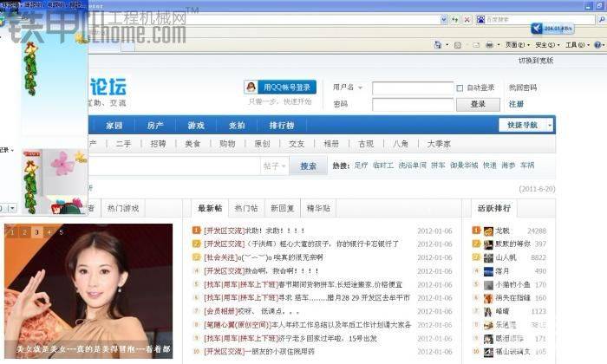Screen dimensions: 607x364
Task: Switch to the 新回复 tab
Action: pyautogui.click(x=282, y=208)
